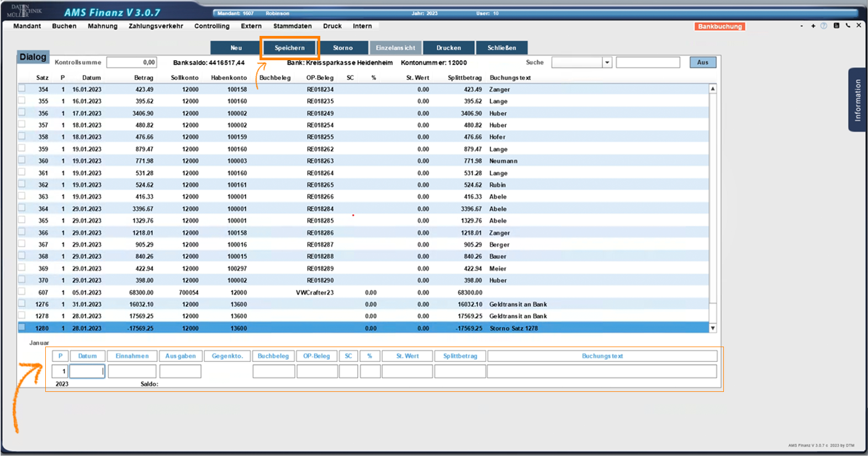The width and height of the screenshot is (868, 456).
Task: Check the box for Satz 1276
Action: 22,303
